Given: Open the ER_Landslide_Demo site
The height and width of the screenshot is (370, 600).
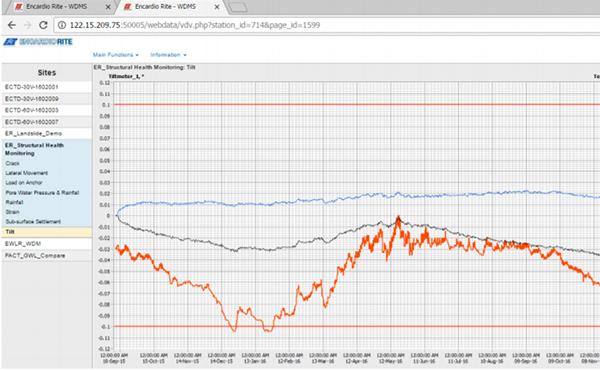Looking at the screenshot, I should click(x=47, y=134).
